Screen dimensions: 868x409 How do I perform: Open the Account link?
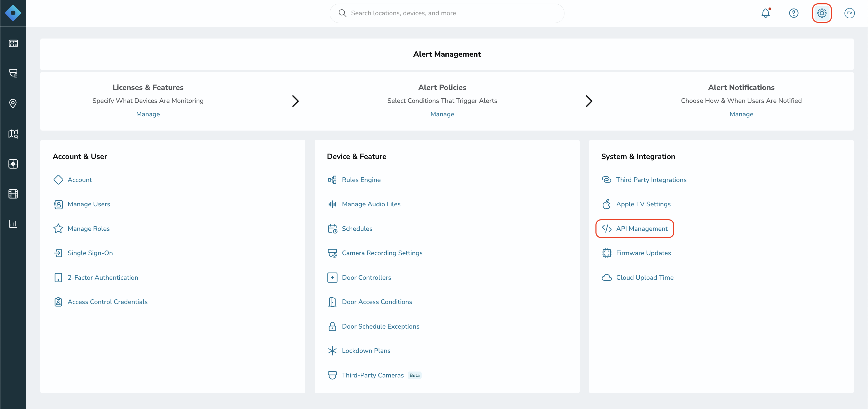80,180
